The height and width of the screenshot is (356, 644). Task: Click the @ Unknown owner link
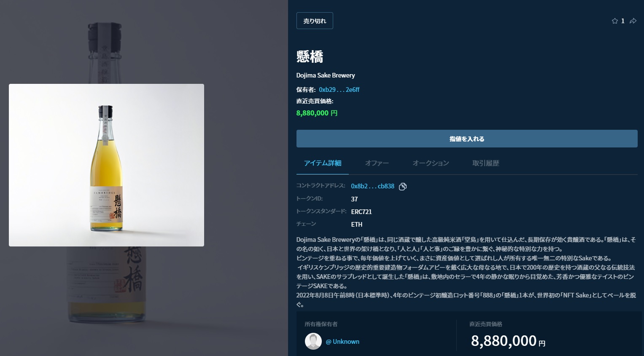342,342
